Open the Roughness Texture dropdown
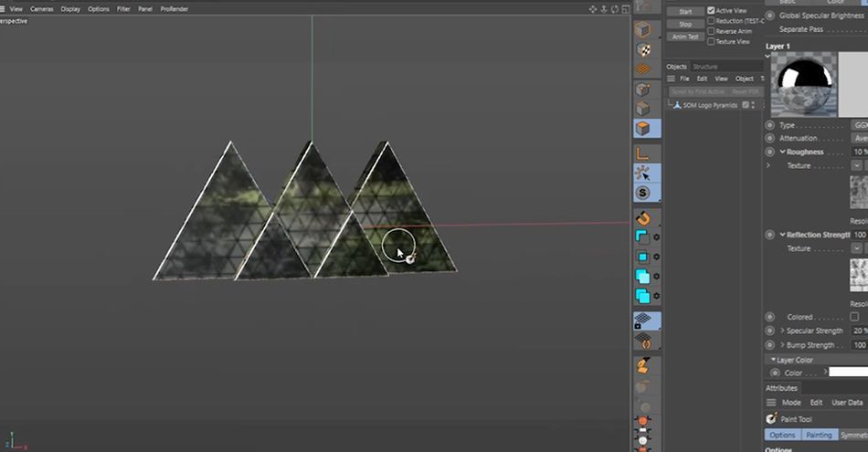The width and height of the screenshot is (868, 452). pyautogui.click(x=856, y=165)
